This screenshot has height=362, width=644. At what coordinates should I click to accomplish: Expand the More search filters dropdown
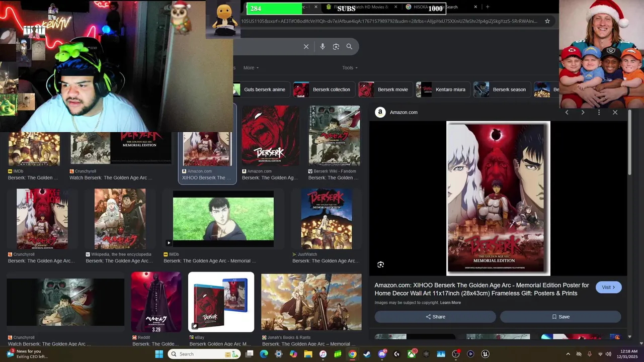point(251,68)
